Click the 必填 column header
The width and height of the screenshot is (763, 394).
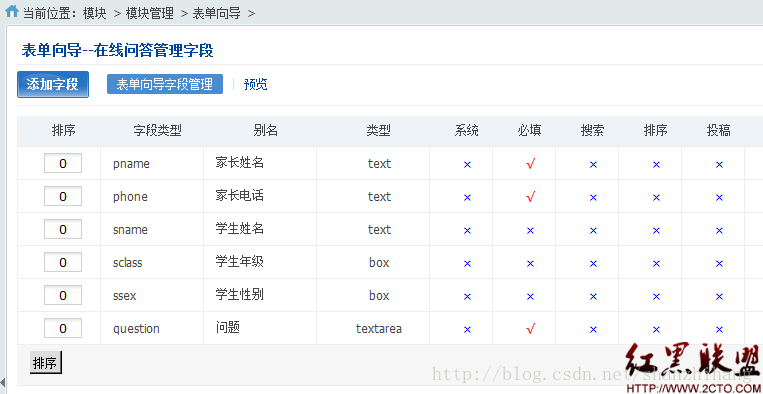click(x=529, y=130)
